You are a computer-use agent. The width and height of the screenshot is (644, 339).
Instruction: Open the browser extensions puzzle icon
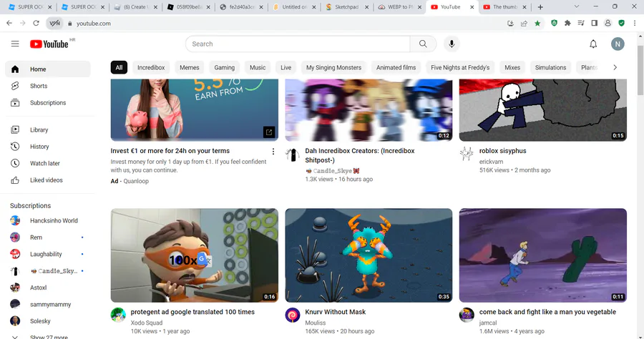point(567,24)
